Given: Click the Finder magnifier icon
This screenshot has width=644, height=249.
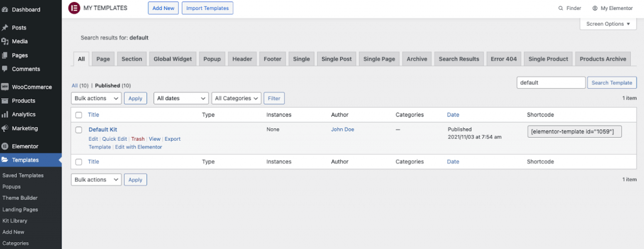Looking at the screenshot, I should 560,8.
